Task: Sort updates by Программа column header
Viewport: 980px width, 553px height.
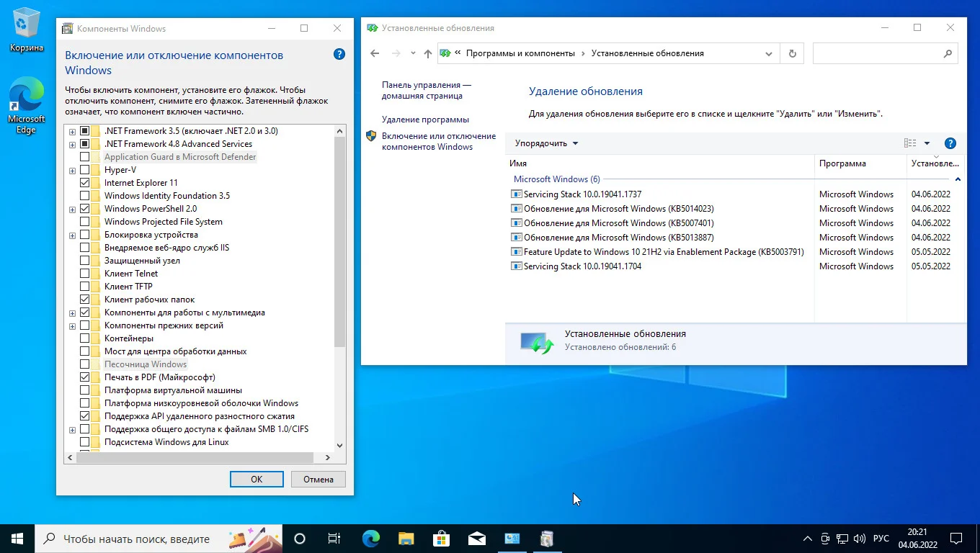Action: coord(860,163)
